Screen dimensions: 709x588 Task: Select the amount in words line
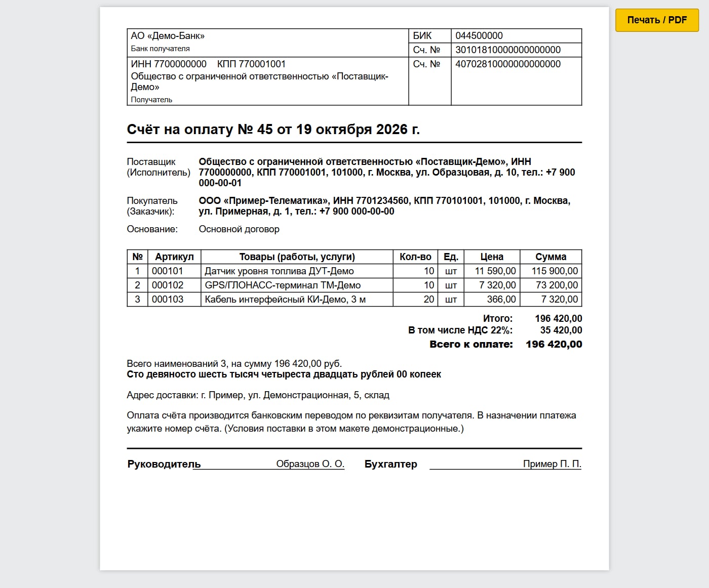pos(284,374)
